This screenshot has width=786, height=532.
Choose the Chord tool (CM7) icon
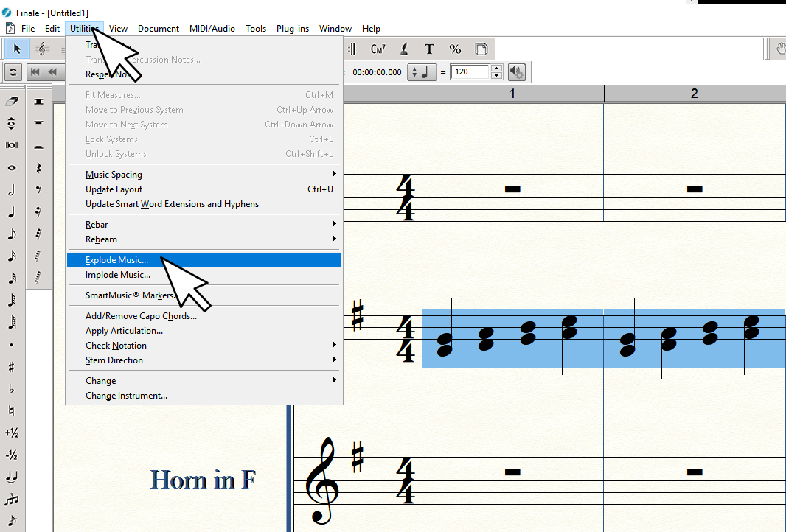click(x=378, y=49)
